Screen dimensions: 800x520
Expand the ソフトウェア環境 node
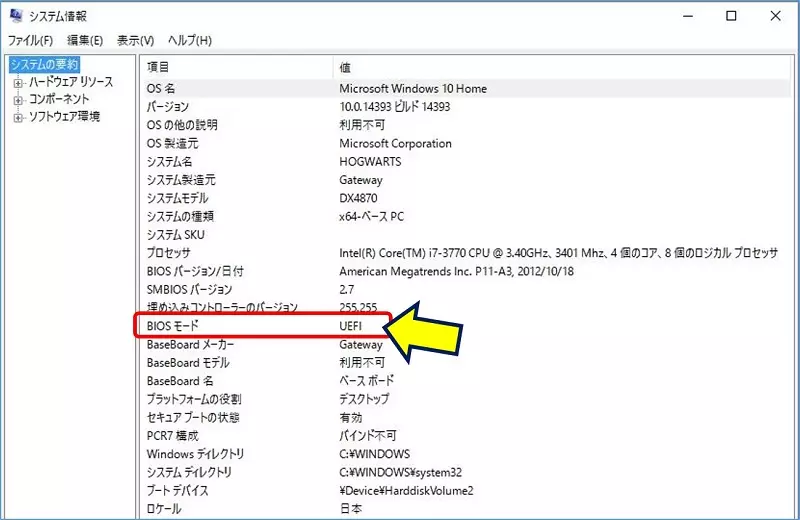coord(18,117)
